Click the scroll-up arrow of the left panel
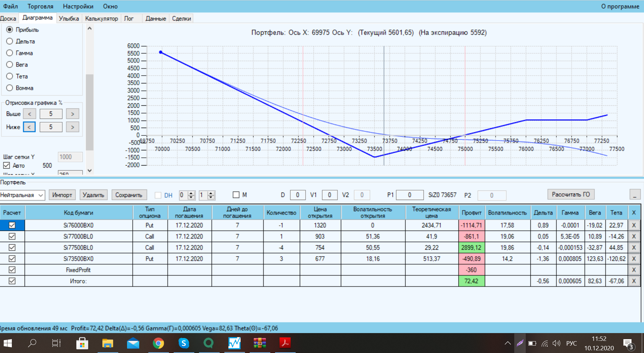This screenshot has height=353, width=644. 90,28
